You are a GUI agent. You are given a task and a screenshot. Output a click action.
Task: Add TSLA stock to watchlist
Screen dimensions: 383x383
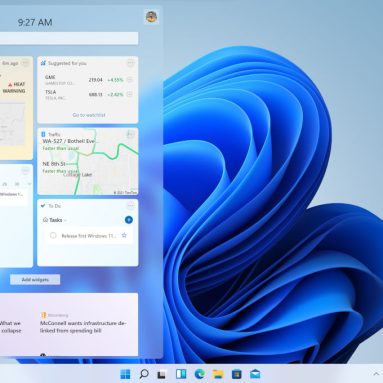130,94
